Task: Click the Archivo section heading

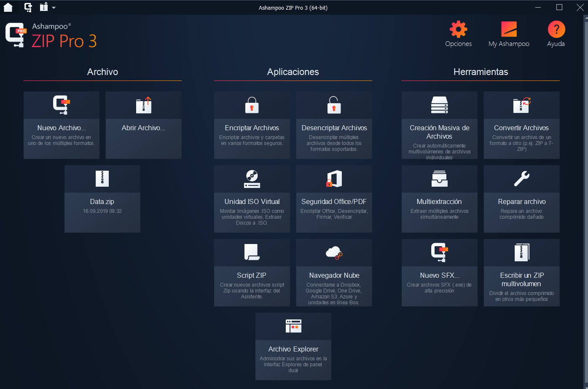Action: pos(102,72)
